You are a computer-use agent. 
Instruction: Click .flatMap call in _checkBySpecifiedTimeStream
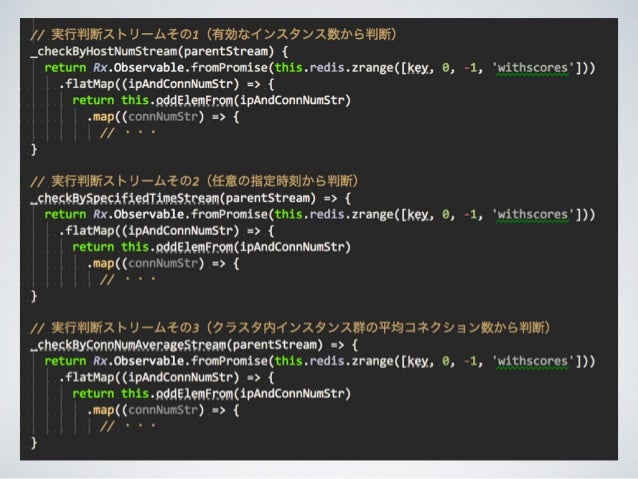(87, 231)
